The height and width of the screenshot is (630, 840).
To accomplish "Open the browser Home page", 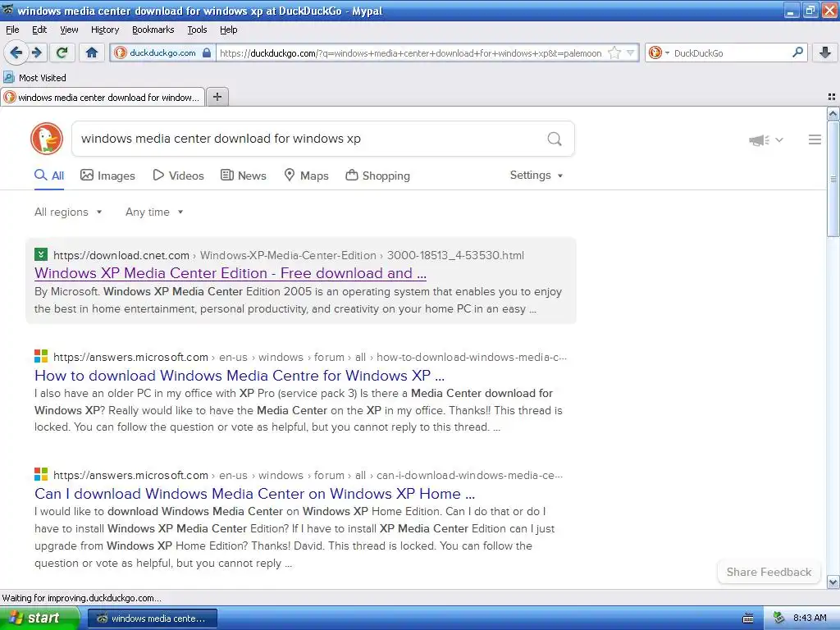I will coord(92,52).
